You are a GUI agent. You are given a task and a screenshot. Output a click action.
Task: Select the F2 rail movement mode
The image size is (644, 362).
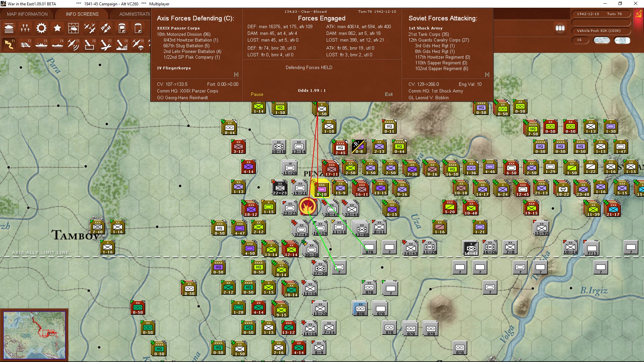pyautogui.click(x=25, y=44)
